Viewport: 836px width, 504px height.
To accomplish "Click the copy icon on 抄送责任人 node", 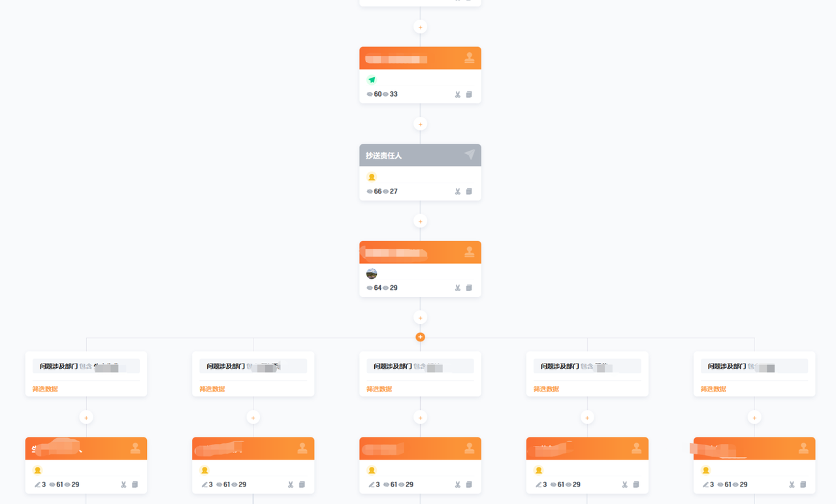I will point(469,191).
